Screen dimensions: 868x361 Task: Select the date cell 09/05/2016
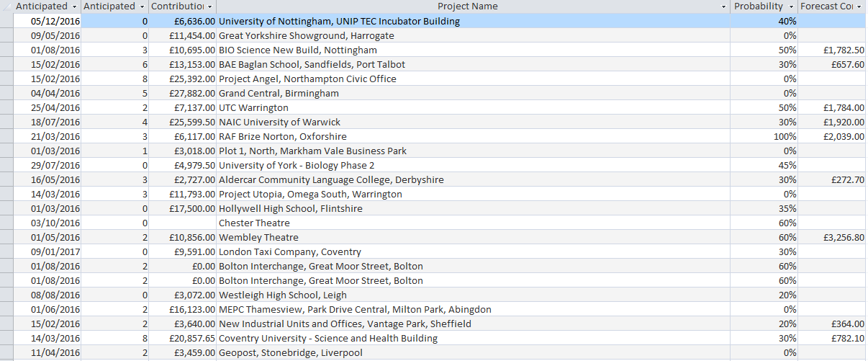point(48,35)
